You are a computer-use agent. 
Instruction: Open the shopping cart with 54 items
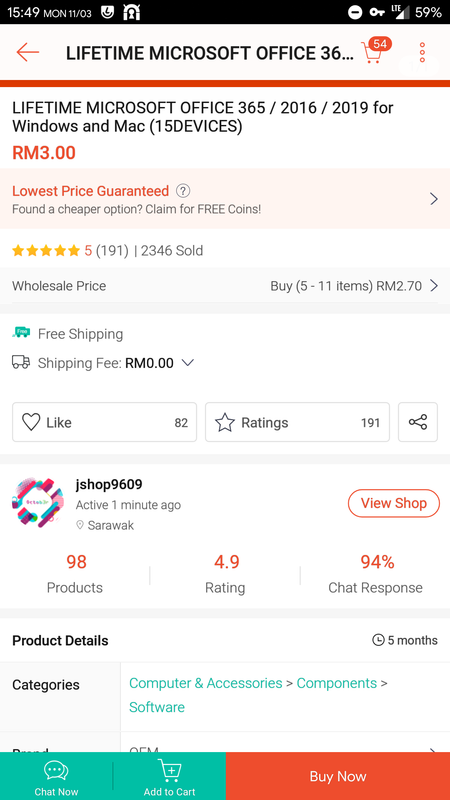tap(375, 50)
